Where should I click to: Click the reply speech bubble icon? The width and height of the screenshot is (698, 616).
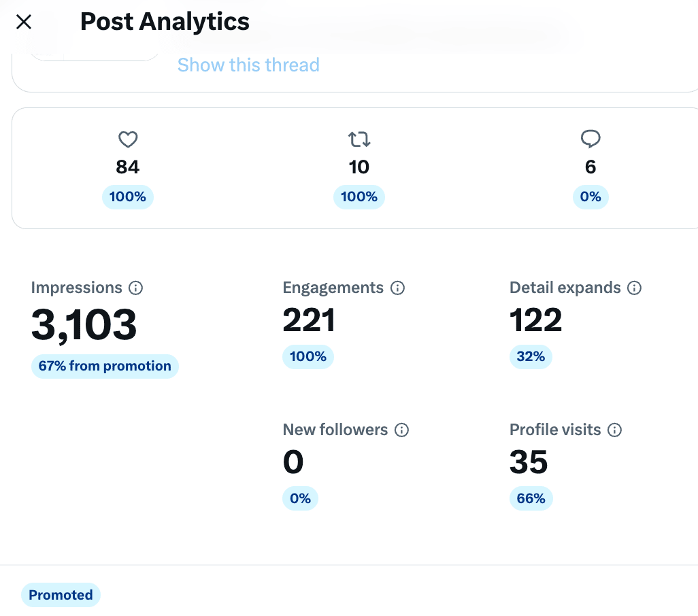pos(591,139)
